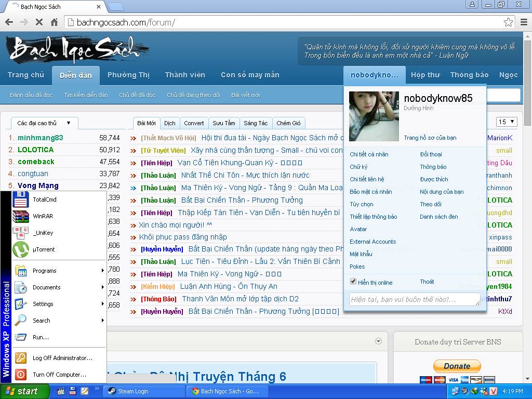The height and width of the screenshot is (399, 532).
Task: Click the nobodyknow85 avatar thumbnail
Action: click(374, 116)
